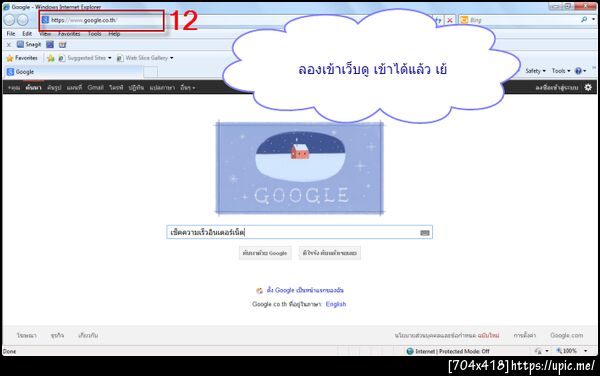Click the Bing search provider icon
600x376 pixels.
(464, 20)
